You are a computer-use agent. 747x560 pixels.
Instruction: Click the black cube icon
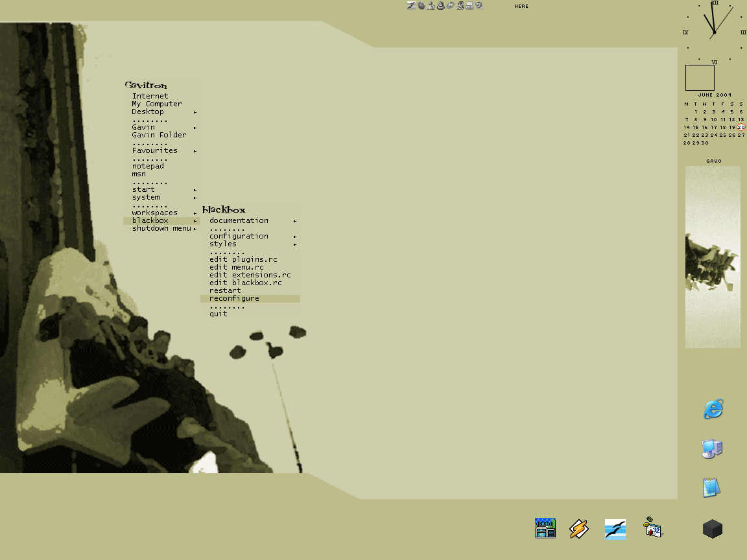tap(712, 529)
